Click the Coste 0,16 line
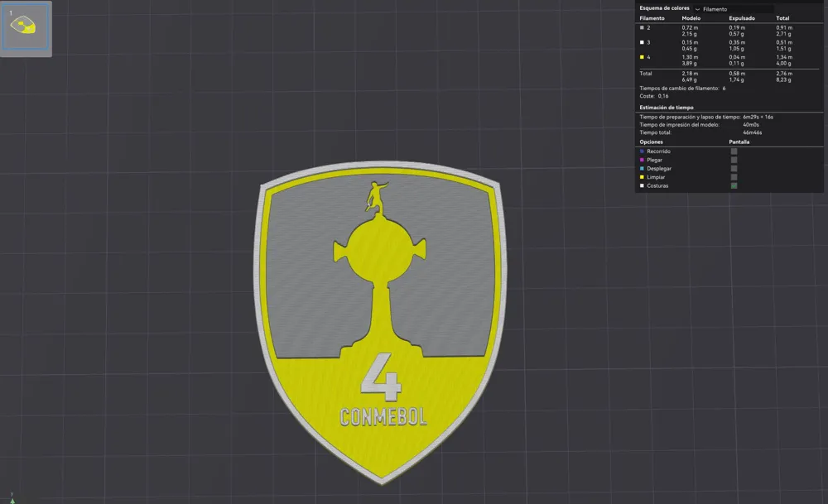 pos(654,96)
